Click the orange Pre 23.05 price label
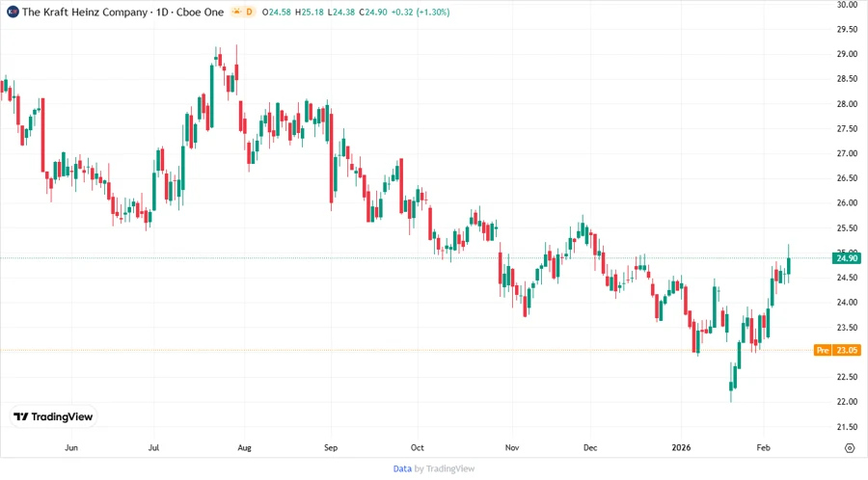Image resolution: width=868 pixels, height=480 pixels. [x=837, y=350]
